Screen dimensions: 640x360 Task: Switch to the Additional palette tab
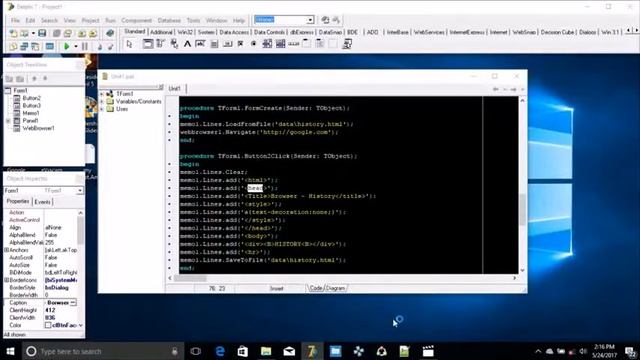[161, 32]
